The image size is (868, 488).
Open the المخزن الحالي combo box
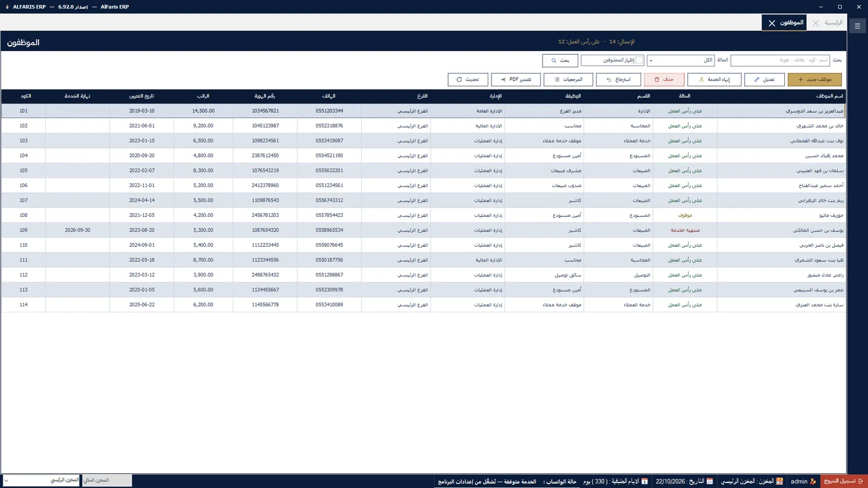(42, 480)
